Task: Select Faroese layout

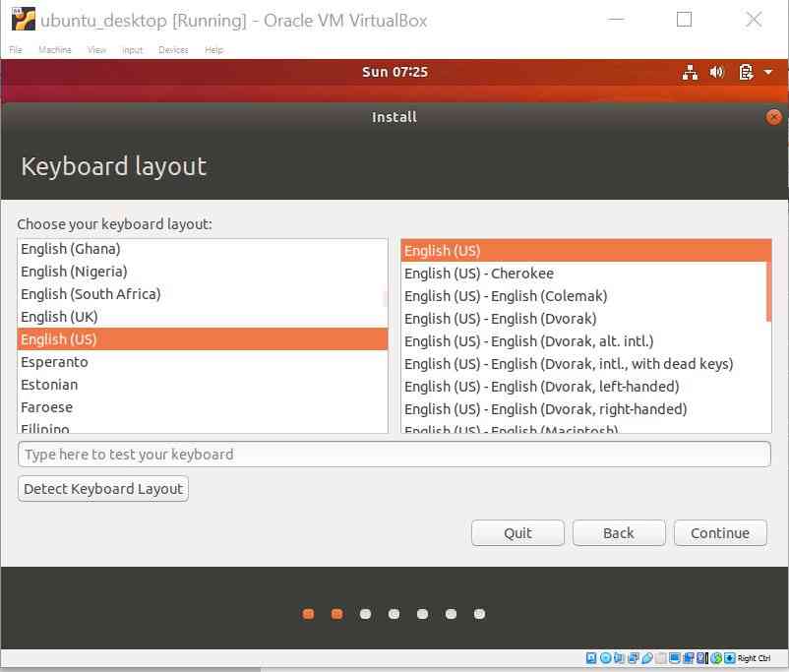Action: tap(203, 407)
